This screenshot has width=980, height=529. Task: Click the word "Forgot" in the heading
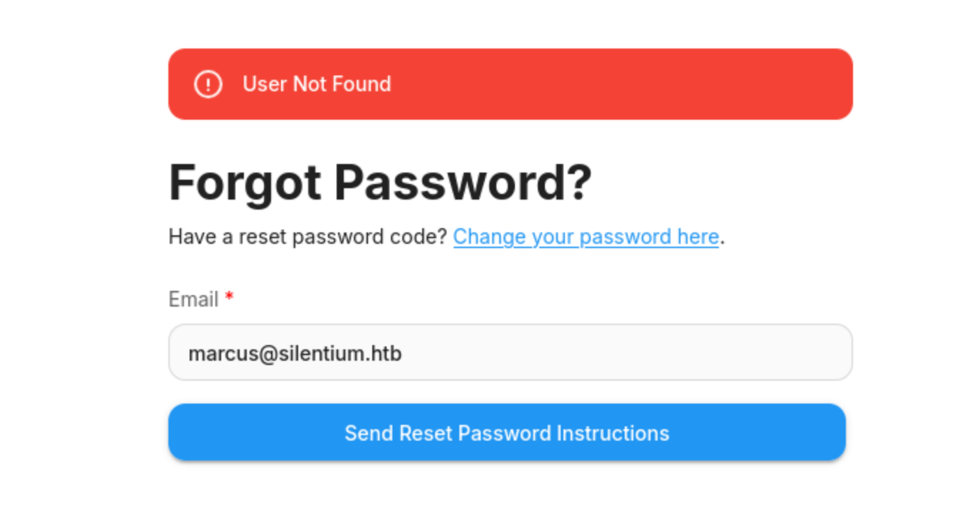[245, 183]
